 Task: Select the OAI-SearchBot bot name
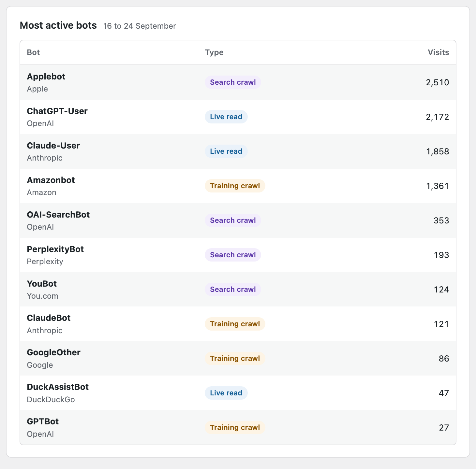point(58,215)
